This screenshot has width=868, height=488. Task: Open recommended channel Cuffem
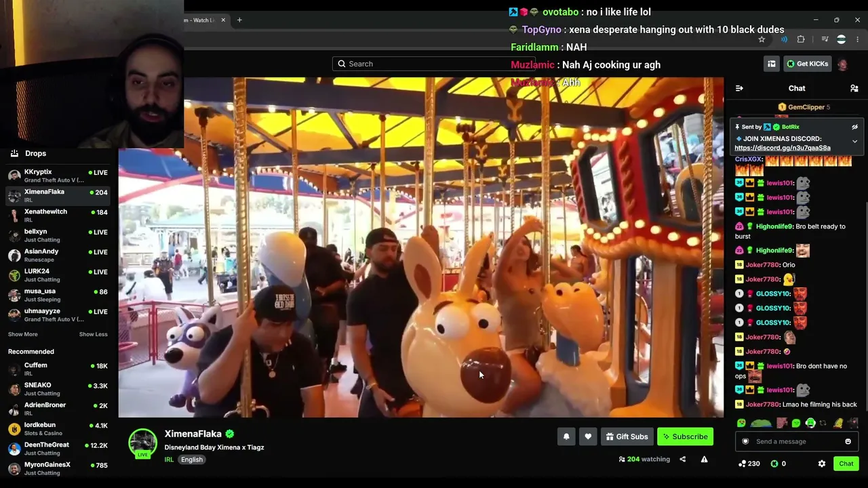pyautogui.click(x=58, y=369)
